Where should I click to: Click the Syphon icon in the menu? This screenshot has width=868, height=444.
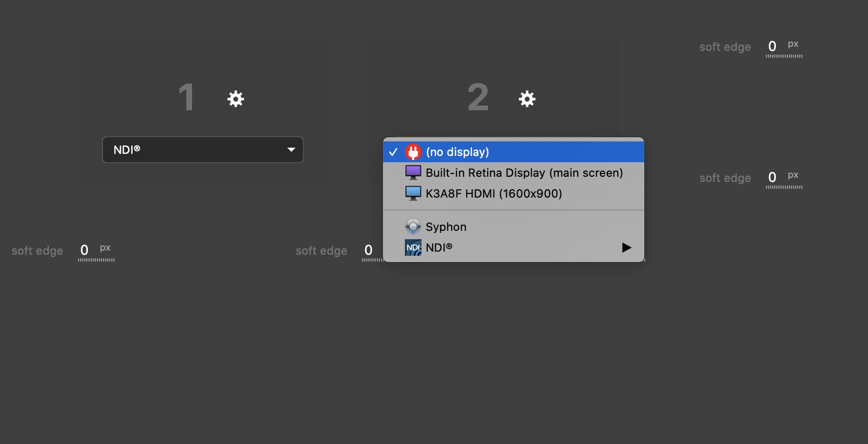pyautogui.click(x=413, y=227)
